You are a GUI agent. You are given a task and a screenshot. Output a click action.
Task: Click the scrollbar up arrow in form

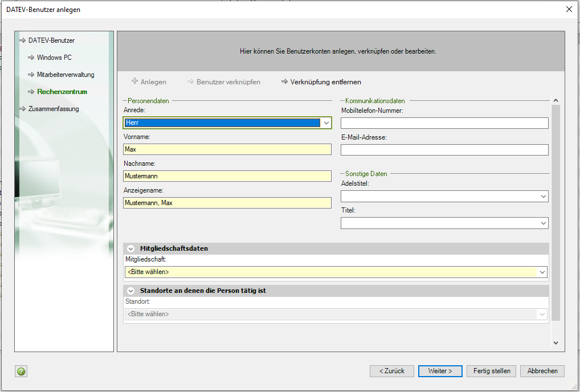pyautogui.click(x=556, y=100)
